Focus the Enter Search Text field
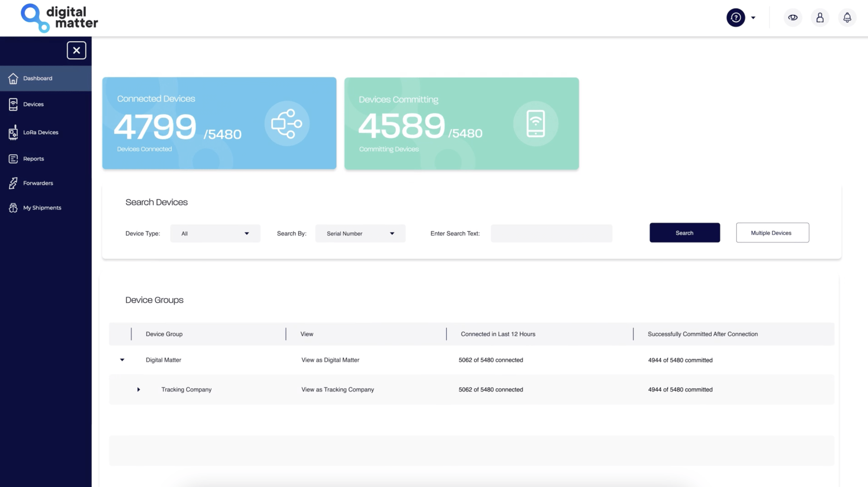Screen dimensions: 868x487 pos(552,233)
